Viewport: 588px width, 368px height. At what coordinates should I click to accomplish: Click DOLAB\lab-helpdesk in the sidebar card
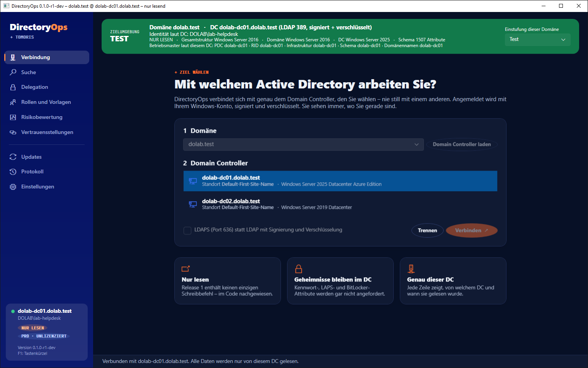[x=39, y=318]
